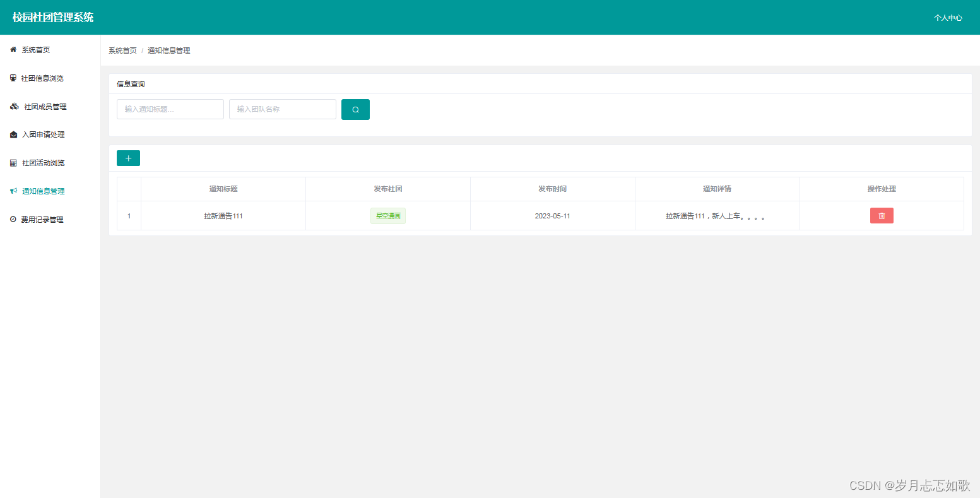Click the 发布时间 column header

point(553,189)
